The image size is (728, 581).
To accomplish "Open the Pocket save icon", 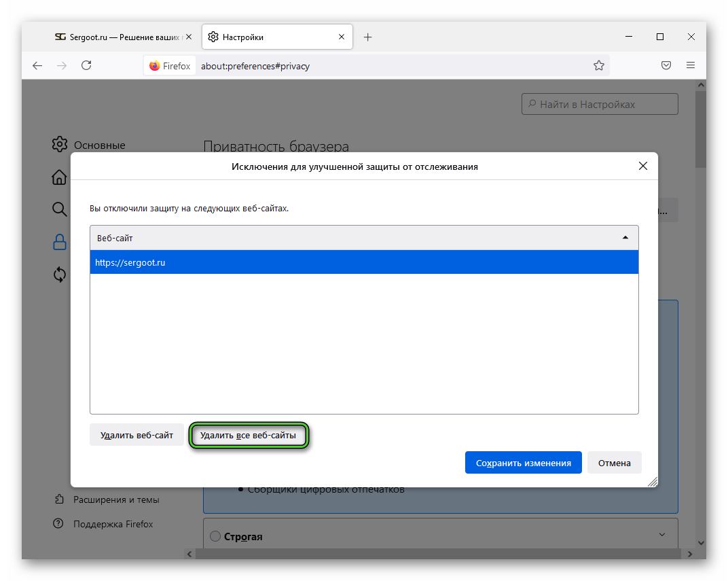I will [666, 65].
